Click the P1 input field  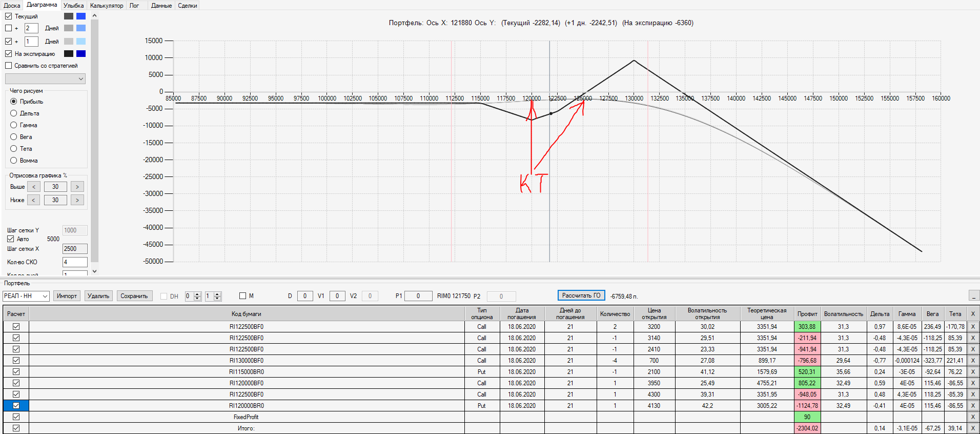[418, 296]
